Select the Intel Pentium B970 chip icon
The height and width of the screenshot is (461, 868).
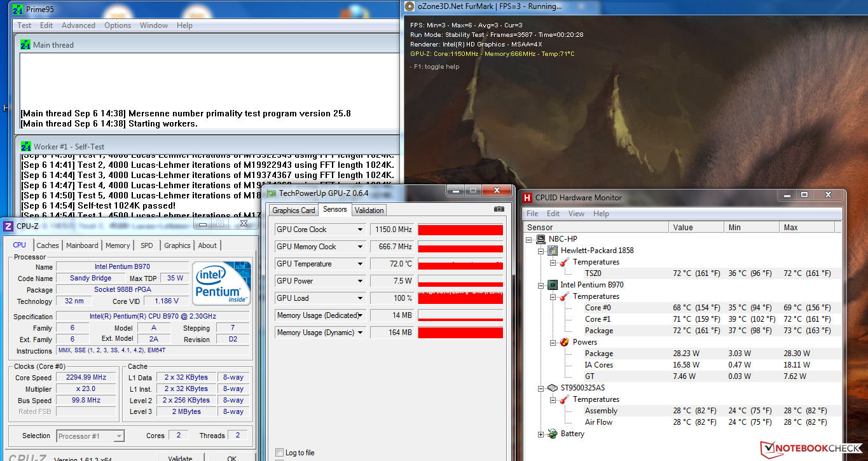pyautogui.click(x=553, y=285)
